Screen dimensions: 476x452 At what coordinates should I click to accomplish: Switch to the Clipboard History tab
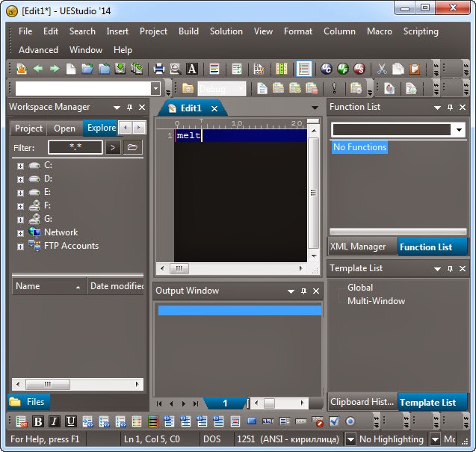[362, 402]
